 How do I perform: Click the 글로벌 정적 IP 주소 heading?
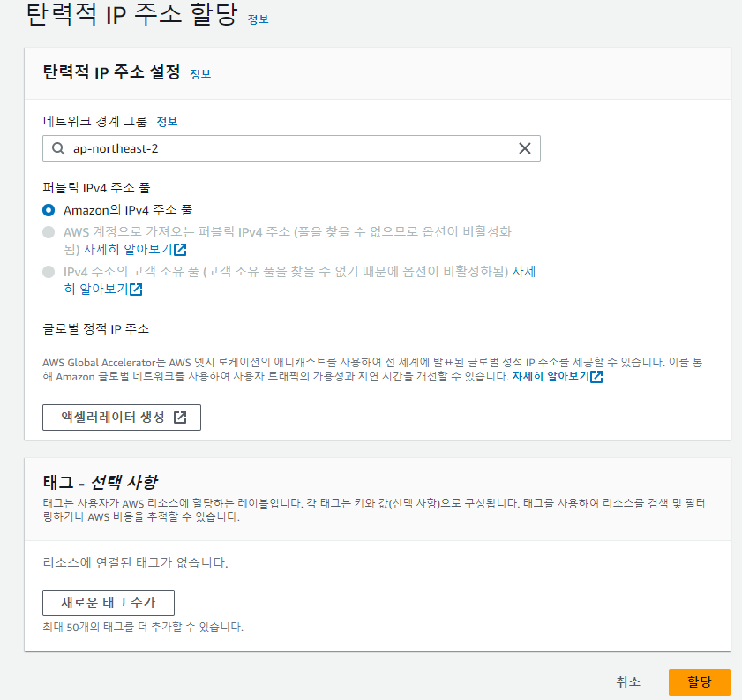click(x=95, y=329)
